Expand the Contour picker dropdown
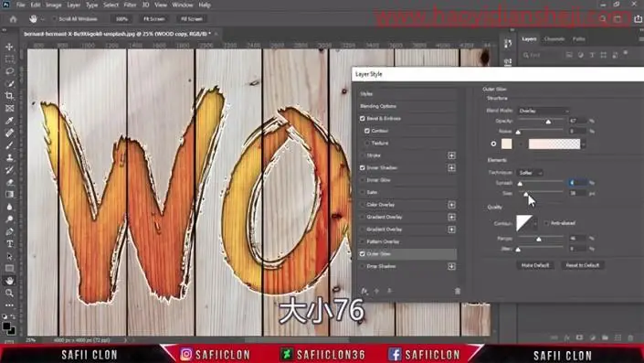Image resolution: width=644 pixels, height=363 pixels. (535, 224)
